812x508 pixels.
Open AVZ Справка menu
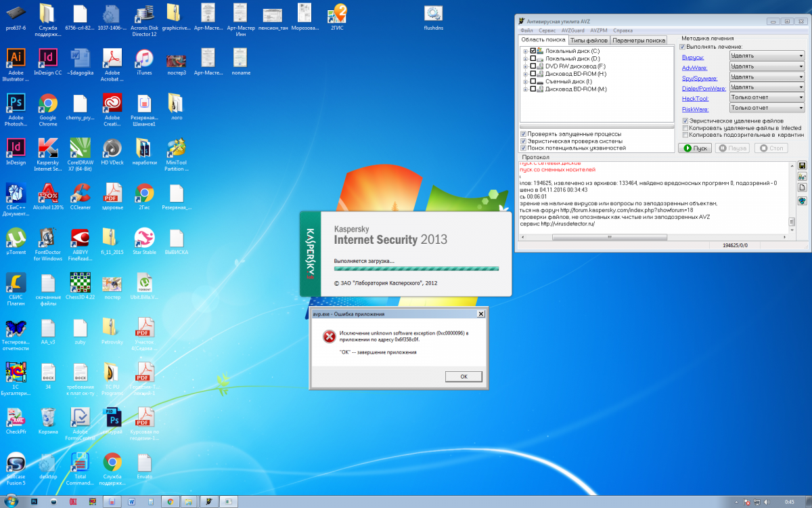point(623,30)
